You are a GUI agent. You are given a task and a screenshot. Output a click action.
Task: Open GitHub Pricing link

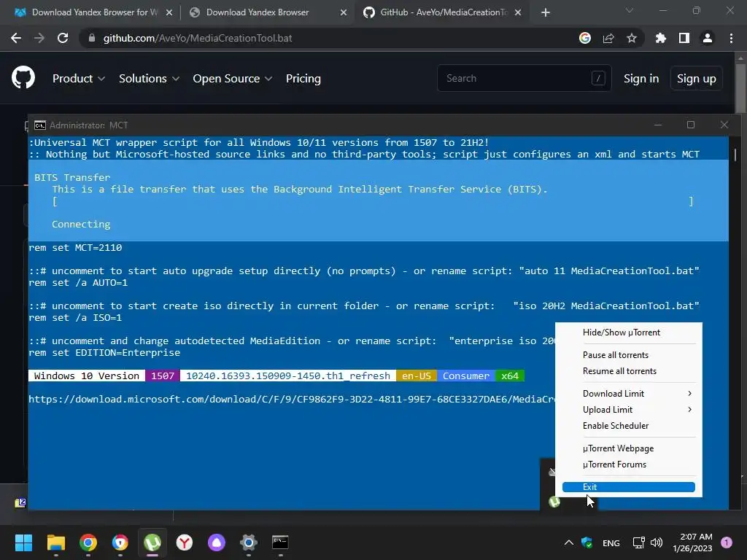(303, 79)
